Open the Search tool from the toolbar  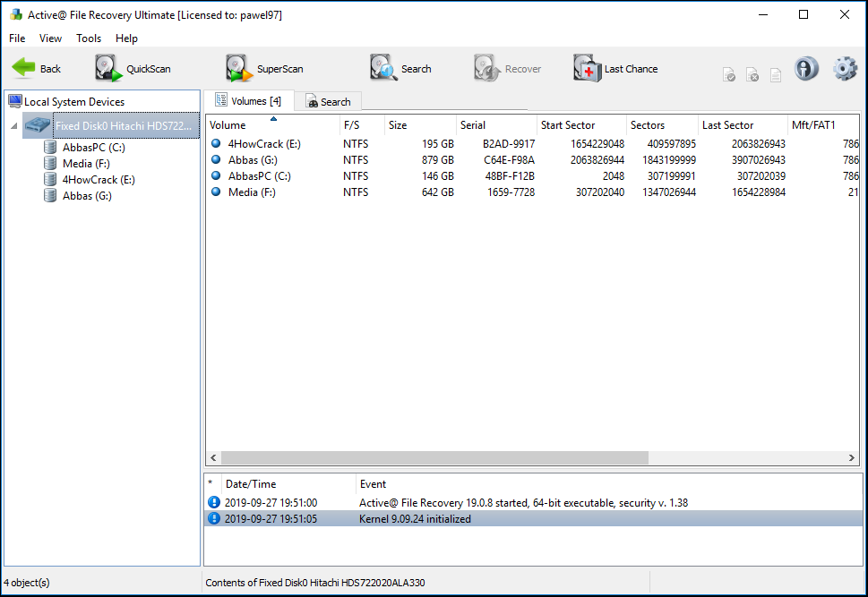click(x=397, y=68)
